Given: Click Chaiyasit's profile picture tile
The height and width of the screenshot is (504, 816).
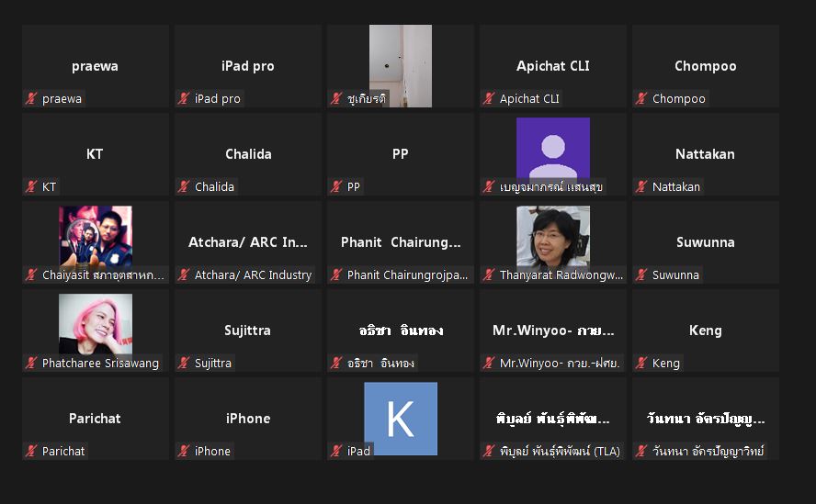Looking at the screenshot, I should pos(96,237).
